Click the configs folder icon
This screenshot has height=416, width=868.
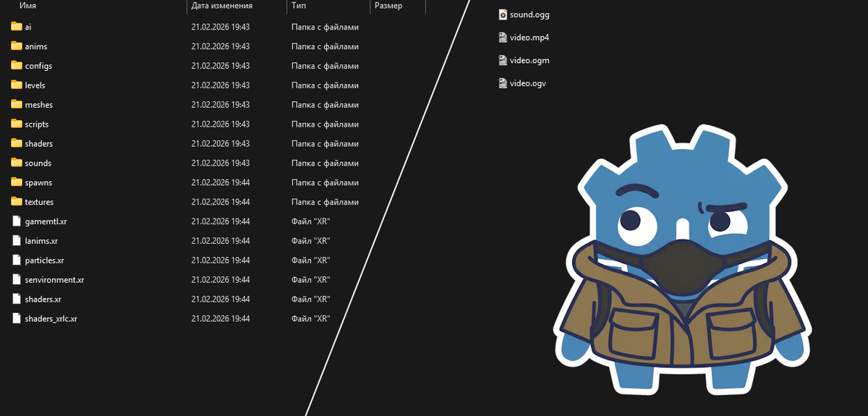click(x=17, y=66)
